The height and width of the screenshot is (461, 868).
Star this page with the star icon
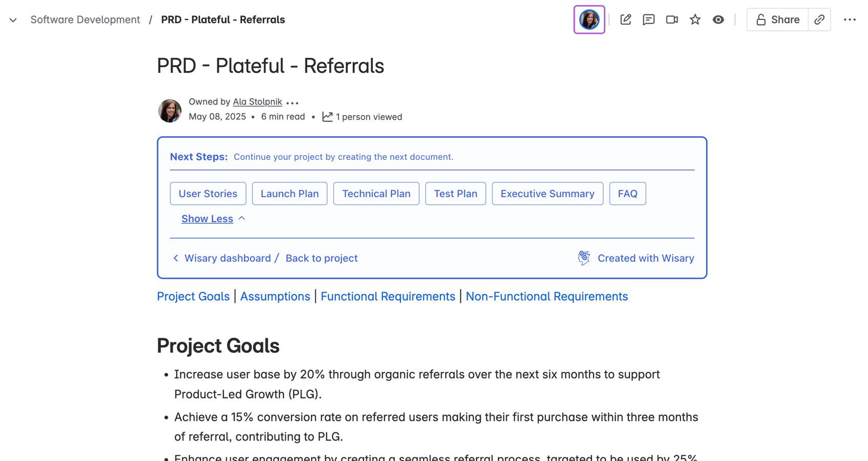(x=695, y=19)
